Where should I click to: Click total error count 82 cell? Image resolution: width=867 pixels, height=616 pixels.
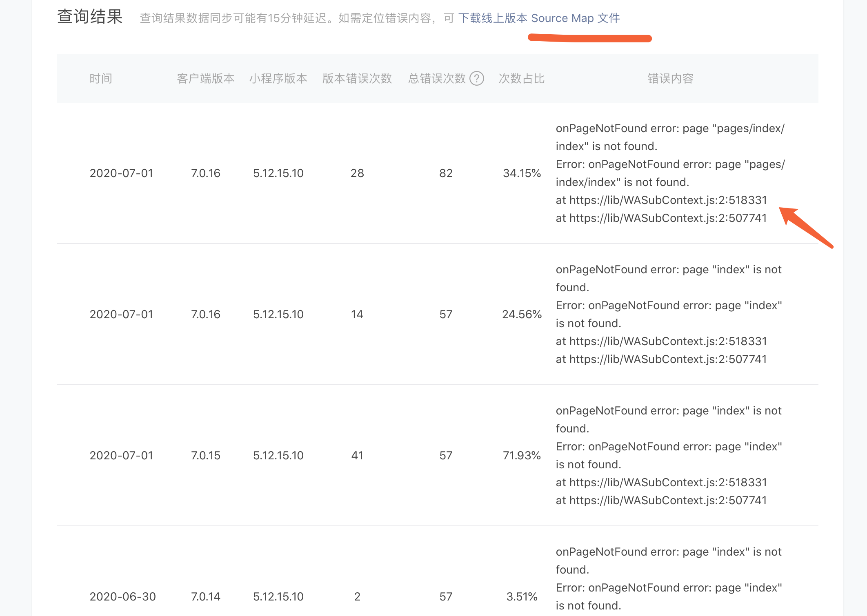446,173
